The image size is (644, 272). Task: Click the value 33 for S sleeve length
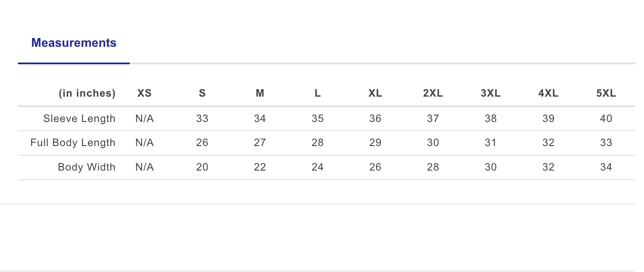(x=202, y=119)
